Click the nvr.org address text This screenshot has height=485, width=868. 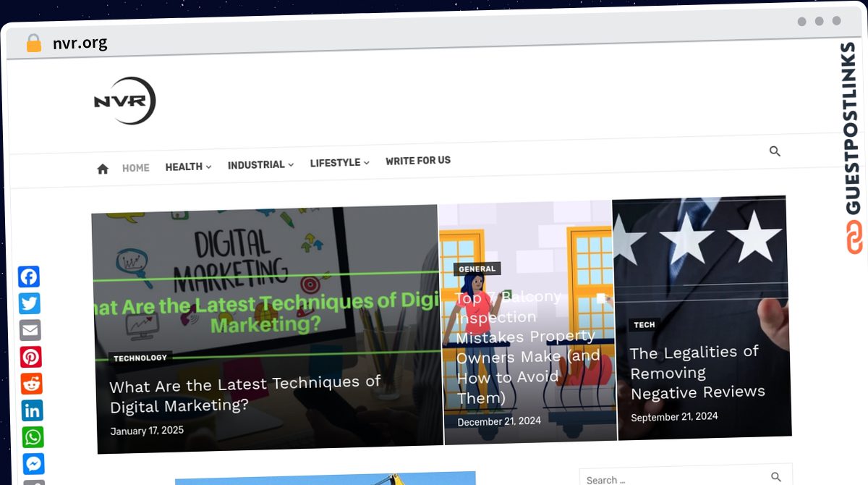(80, 43)
